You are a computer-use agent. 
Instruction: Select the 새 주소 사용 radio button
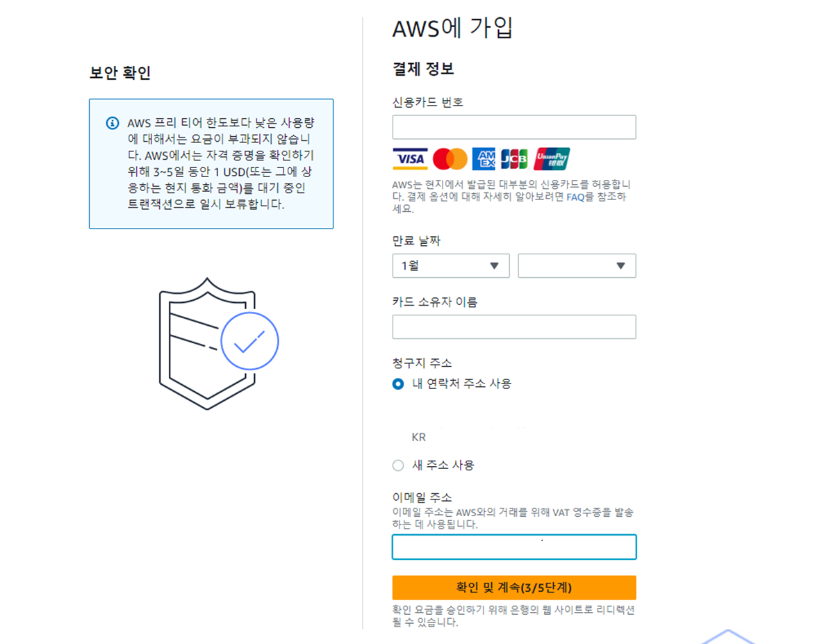[x=398, y=465]
